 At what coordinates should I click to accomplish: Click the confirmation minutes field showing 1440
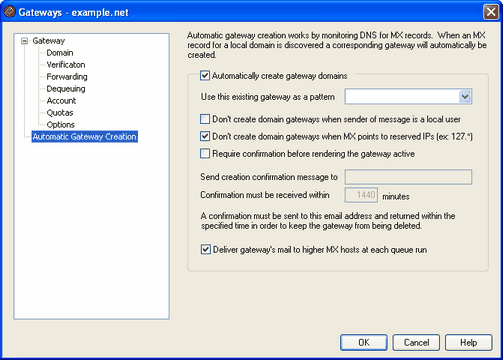(361, 195)
